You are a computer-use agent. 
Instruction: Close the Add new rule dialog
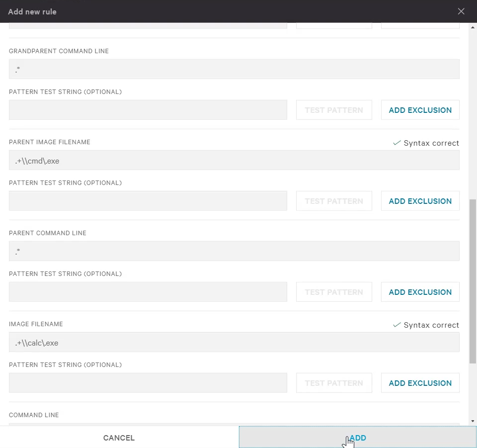point(461,11)
